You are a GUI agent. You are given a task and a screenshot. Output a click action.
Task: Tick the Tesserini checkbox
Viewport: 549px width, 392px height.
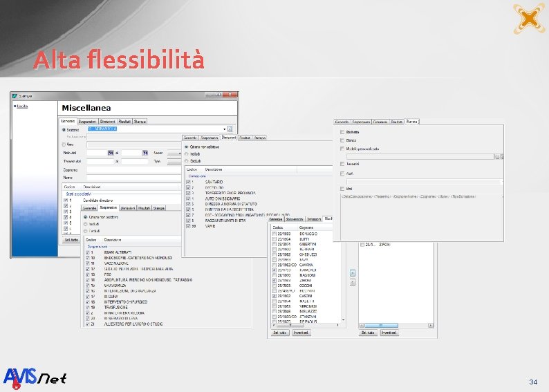pos(342,164)
